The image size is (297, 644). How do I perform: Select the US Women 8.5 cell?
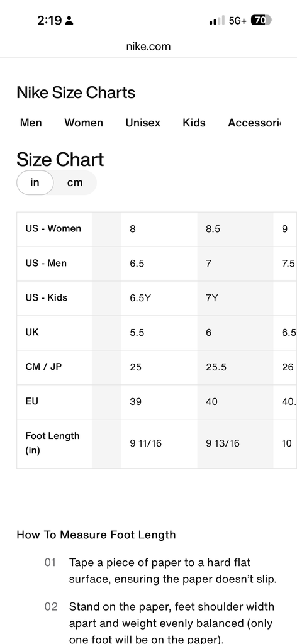235,229
